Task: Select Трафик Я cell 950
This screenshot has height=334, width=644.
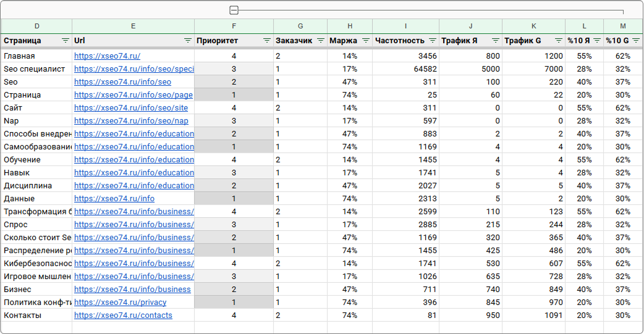Action: tap(471, 315)
